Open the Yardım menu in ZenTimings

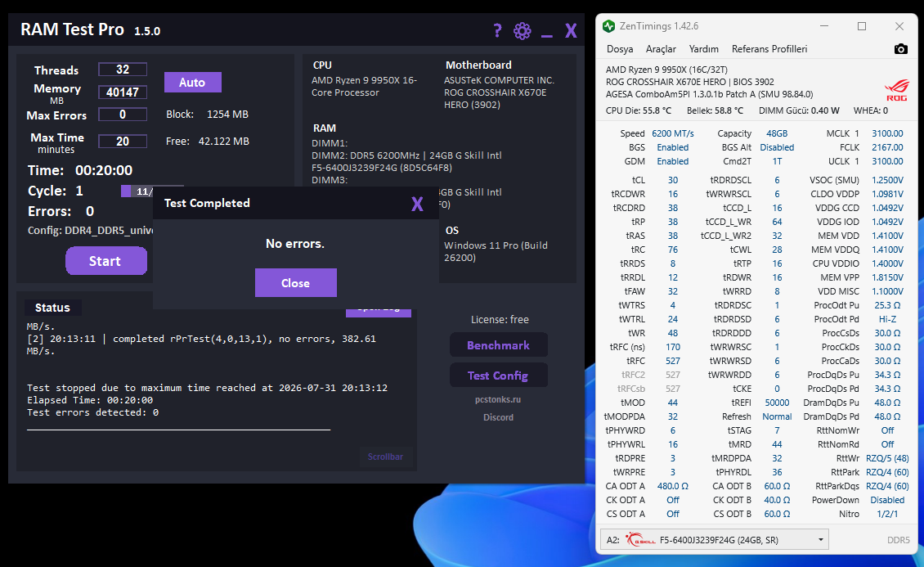pos(703,49)
